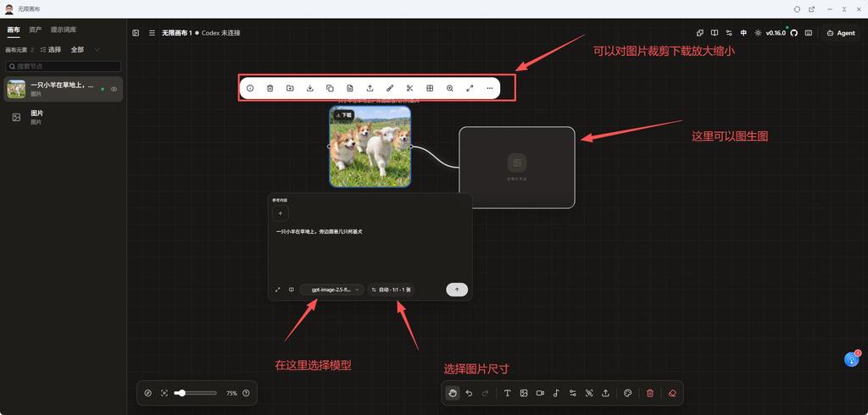Viewport: 868px width, 415px height.
Task: Open the hamburger menu by canvas title
Action: (152, 33)
